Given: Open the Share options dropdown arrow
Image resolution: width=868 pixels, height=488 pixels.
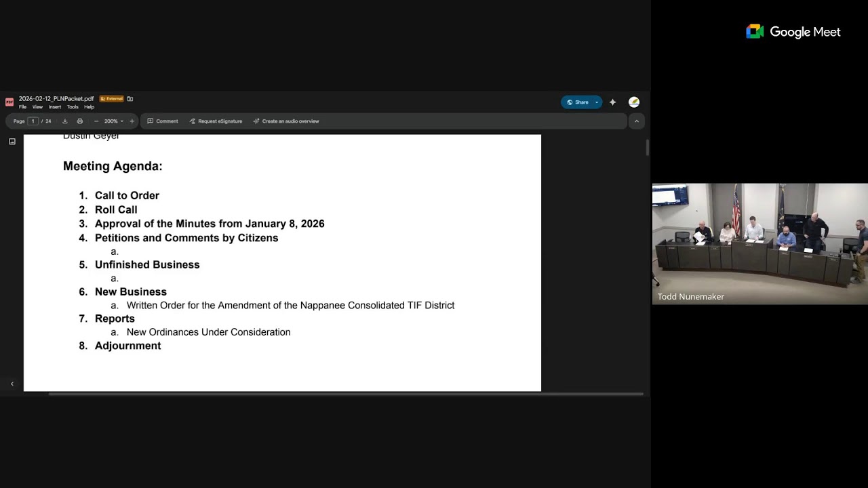Looking at the screenshot, I should click(x=597, y=102).
